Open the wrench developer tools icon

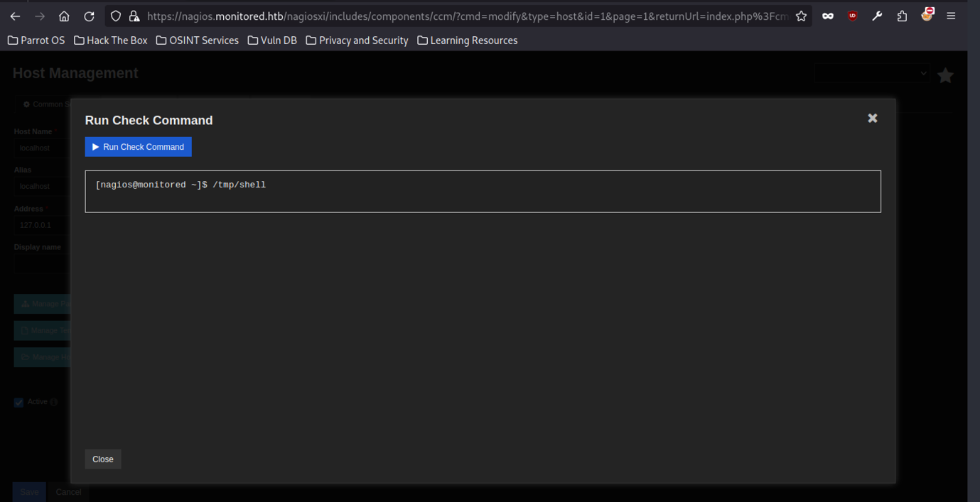tap(877, 16)
